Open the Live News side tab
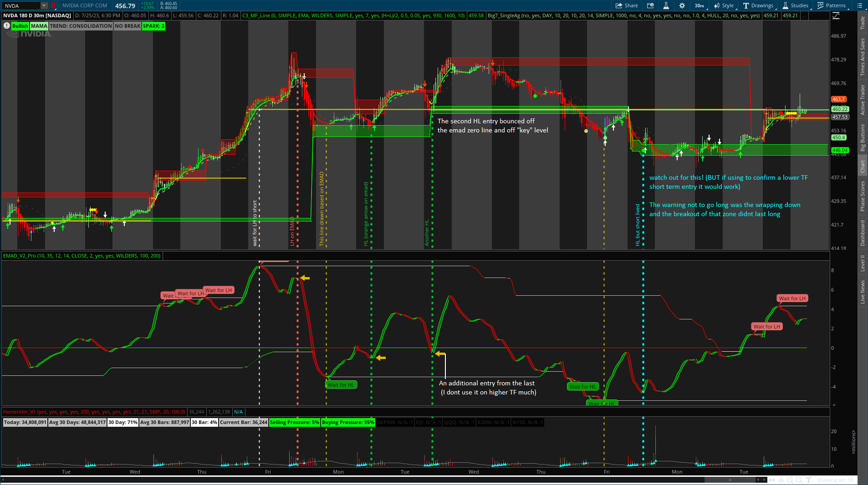This screenshot has height=485, width=868. click(x=863, y=292)
